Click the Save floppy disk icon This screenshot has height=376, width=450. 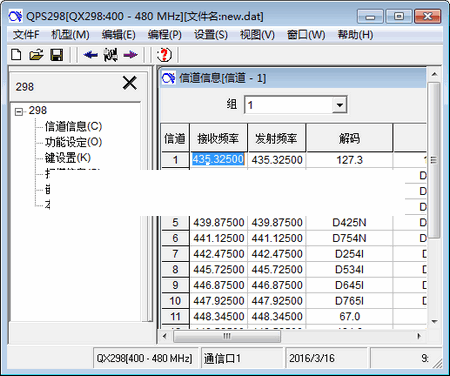[57, 55]
